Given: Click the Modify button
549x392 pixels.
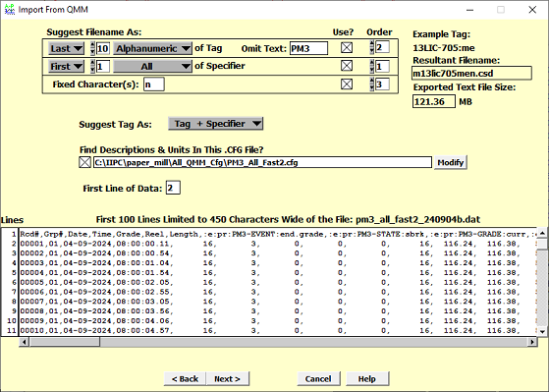Looking at the screenshot, I should point(450,162).
